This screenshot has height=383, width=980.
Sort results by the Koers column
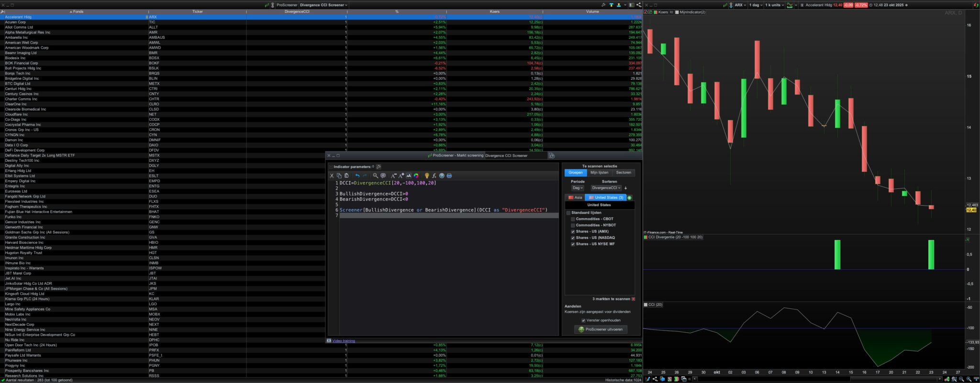pos(495,11)
